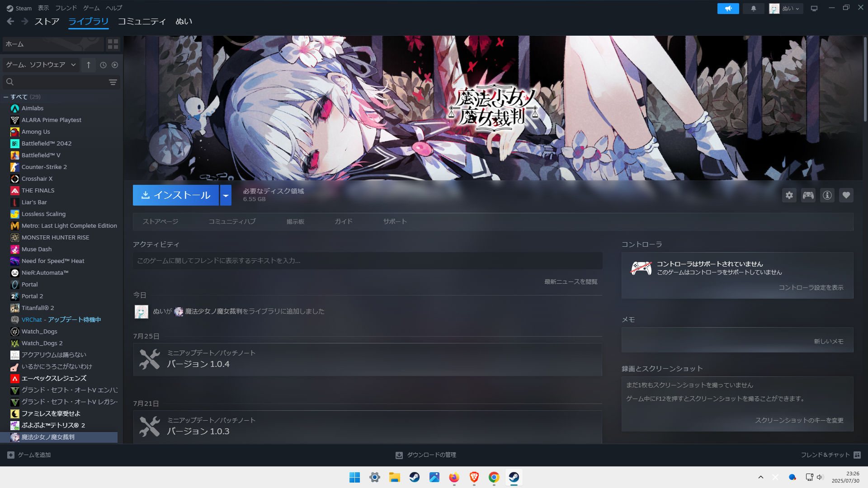Open the ヘルプ menu
868x488 pixels.
114,8
